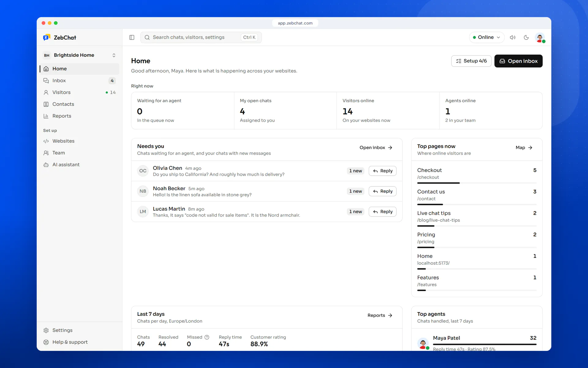The width and height of the screenshot is (588, 368).
Task: Open the Reports link in Last 7 days
Action: [380, 315]
